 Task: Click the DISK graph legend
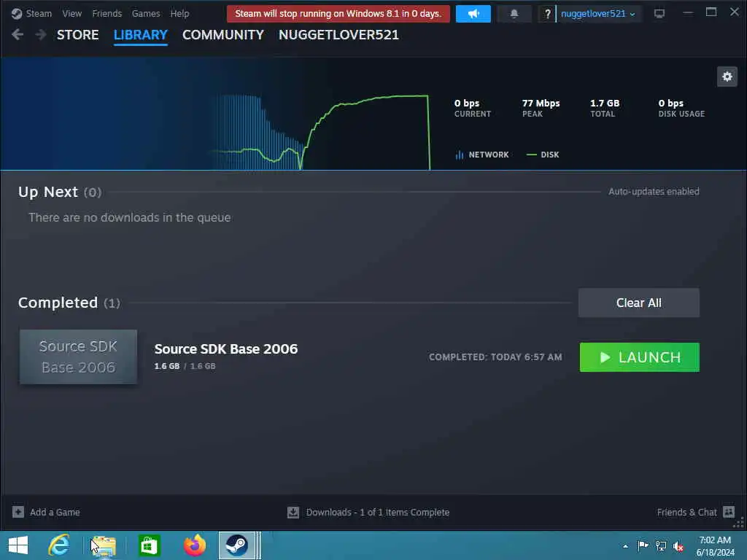543,155
